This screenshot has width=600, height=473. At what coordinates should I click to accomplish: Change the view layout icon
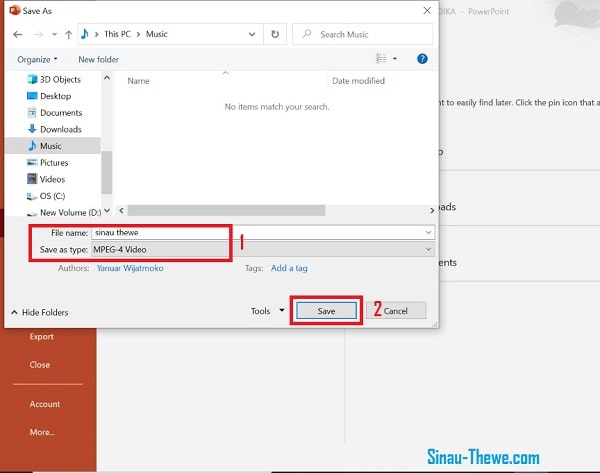[x=381, y=59]
